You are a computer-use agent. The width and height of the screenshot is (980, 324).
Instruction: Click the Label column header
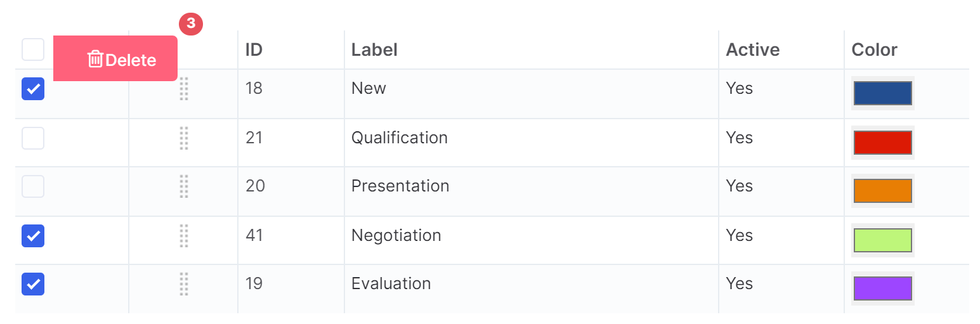[374, 49]
